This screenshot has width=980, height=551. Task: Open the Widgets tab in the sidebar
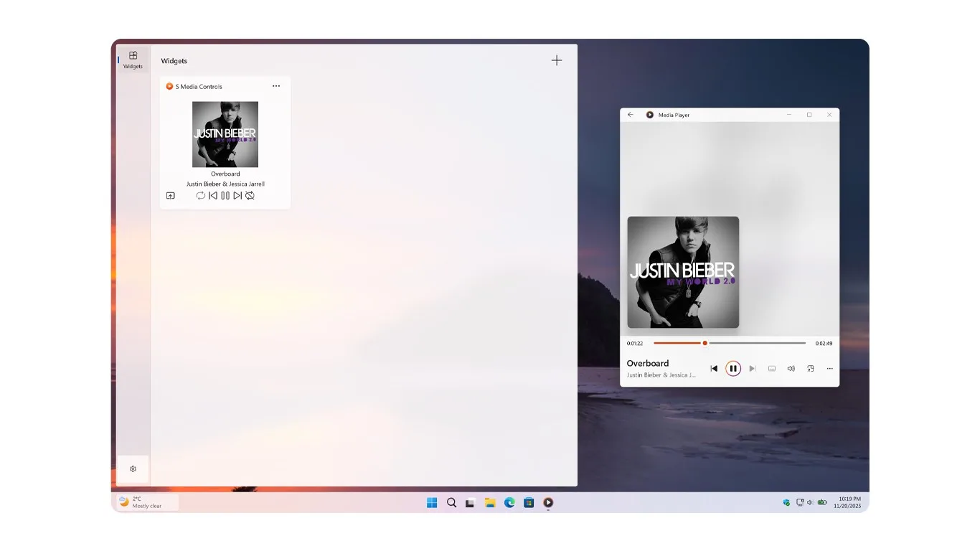pyautogui.click(x=133, y=60)
